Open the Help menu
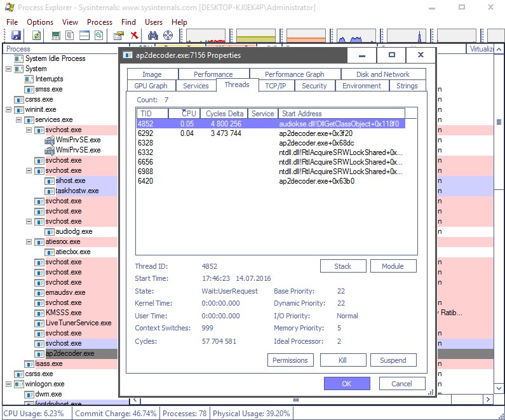The width and height of the screenshot is (505, 420). pos(179,22)
